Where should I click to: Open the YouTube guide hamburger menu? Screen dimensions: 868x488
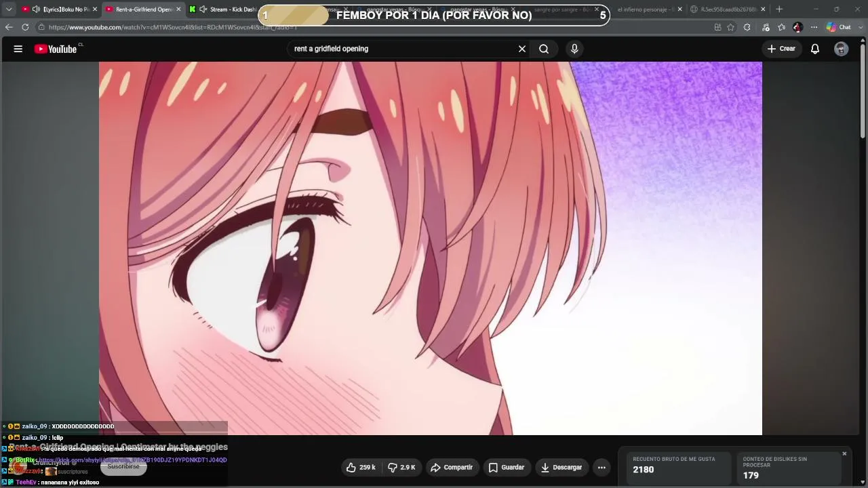(18, 49)
